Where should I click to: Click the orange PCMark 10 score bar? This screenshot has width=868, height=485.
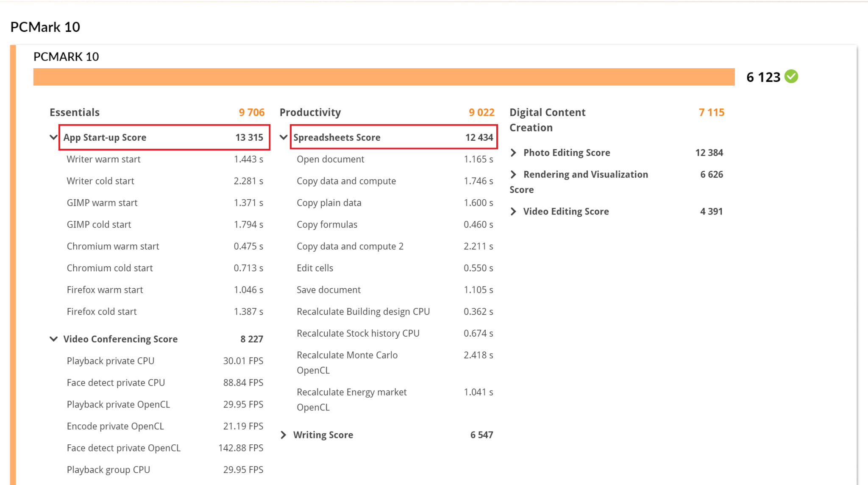coord(384,77)
